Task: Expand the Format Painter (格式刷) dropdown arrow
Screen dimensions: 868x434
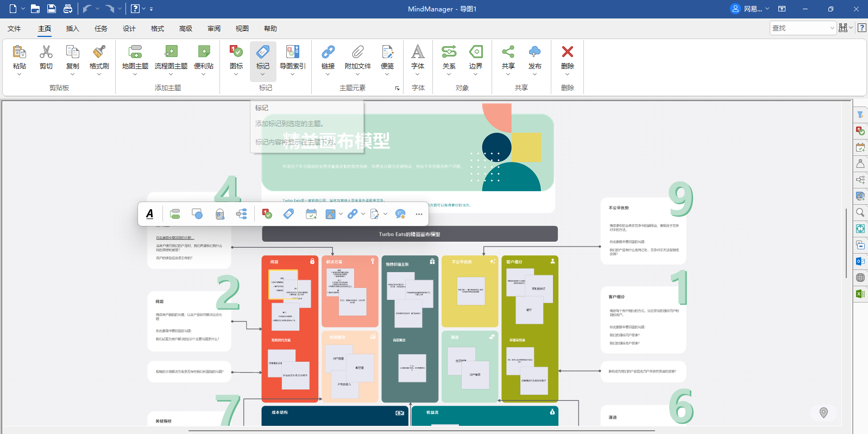Action: pos(99,74)
